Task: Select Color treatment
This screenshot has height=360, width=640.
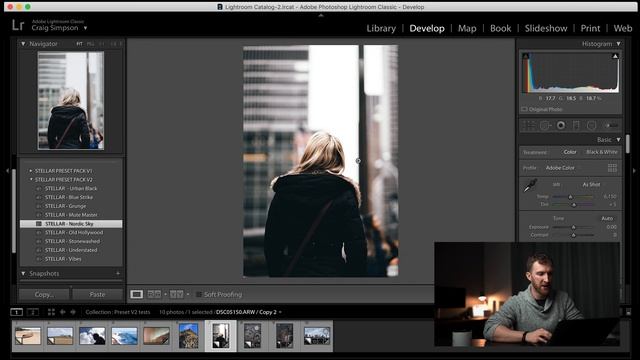Action: tap(570, 152)
